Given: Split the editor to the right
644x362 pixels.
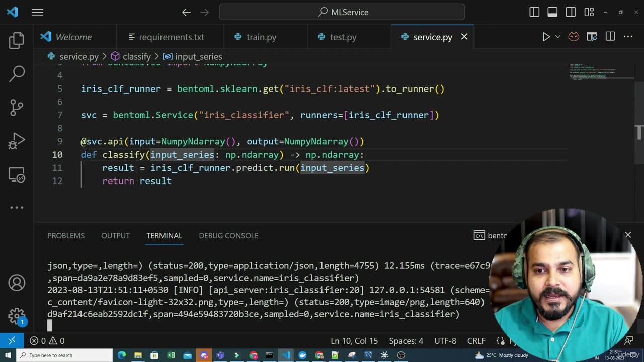Looking at the screenshot, I should [x=610, y=37].
